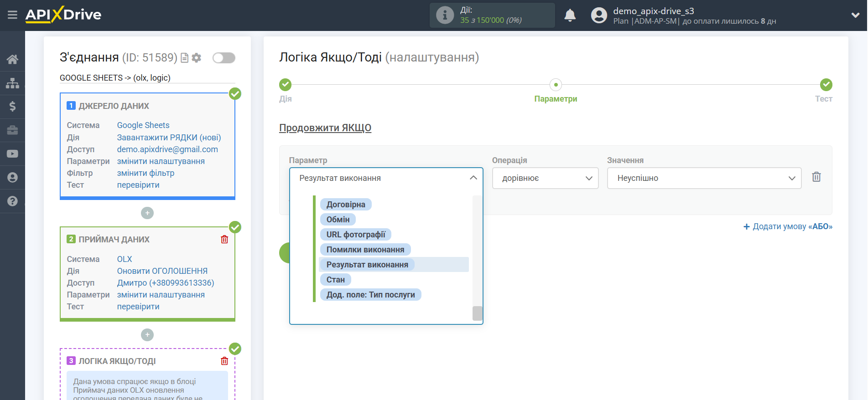Click the ApiX-Drive logo

tap(63, 15)
